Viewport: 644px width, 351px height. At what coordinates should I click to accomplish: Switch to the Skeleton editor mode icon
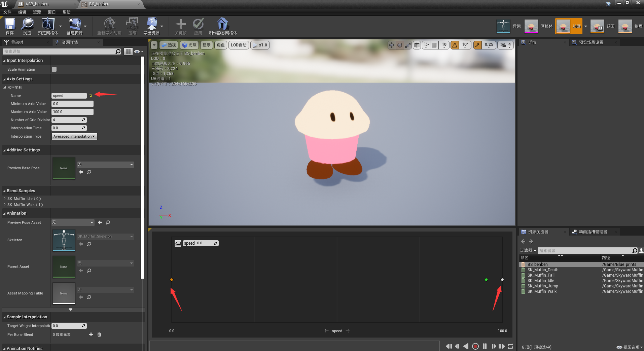[503, 26]
